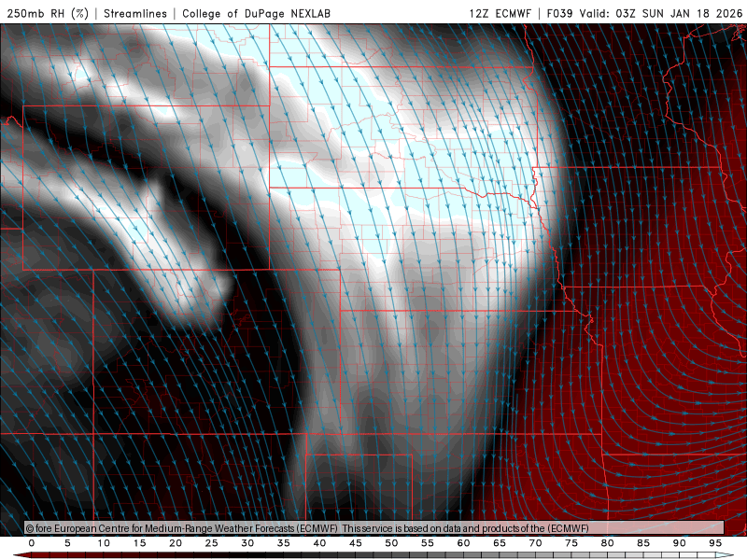747x560 pixels.
Task: Click the "50" label on color scale
Action: (391, 543)
